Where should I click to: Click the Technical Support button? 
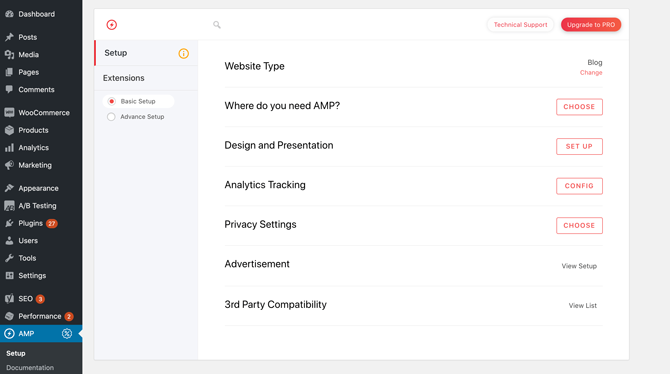point(520,25)
